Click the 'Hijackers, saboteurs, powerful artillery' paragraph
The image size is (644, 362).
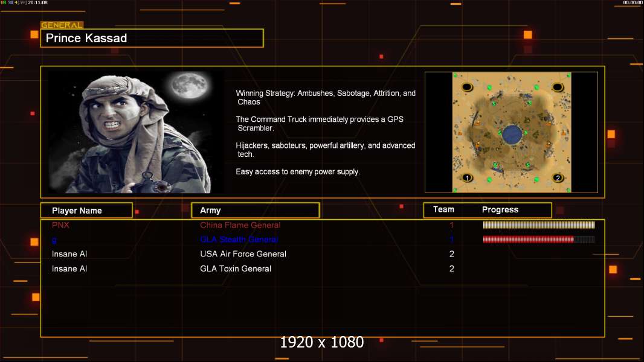tap(325, 150)
